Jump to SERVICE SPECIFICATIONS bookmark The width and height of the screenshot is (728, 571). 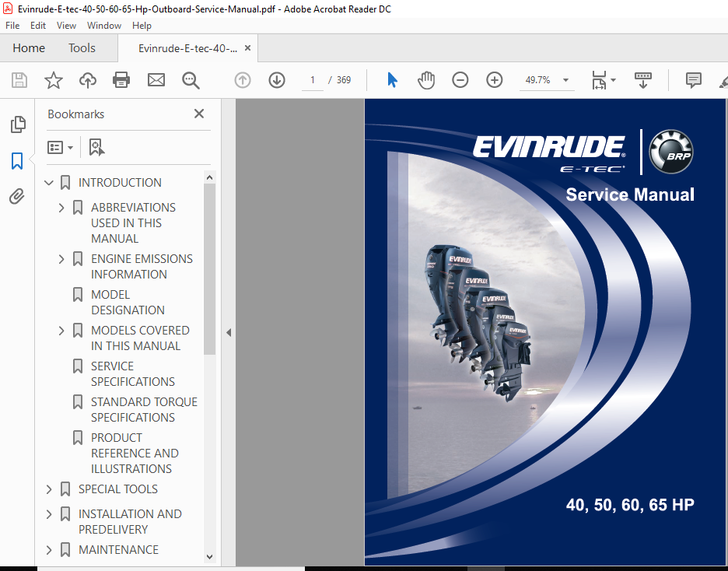point(133,373)
